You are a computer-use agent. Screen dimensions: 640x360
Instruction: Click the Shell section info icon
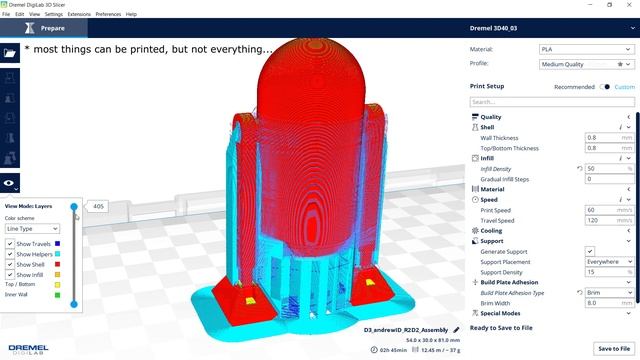620,127
